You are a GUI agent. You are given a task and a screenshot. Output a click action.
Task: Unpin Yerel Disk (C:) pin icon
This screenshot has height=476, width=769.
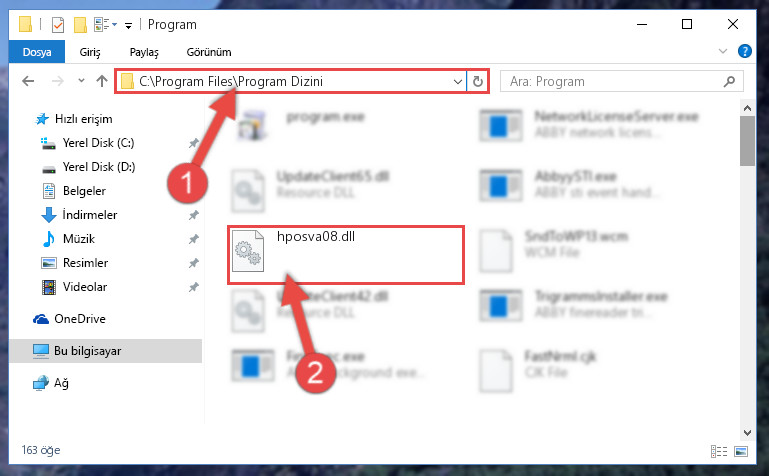click(194, 143)
